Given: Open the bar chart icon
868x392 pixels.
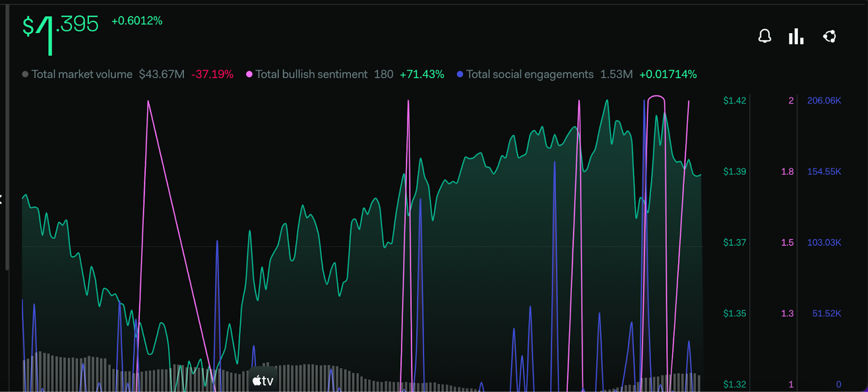Looking at the screenshot, I should (x=796, y=36).
